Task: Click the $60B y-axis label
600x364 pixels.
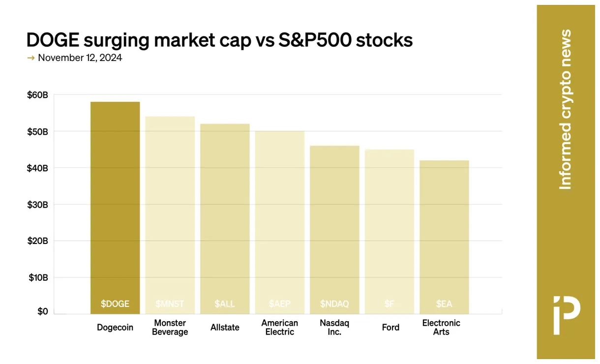Action: pos(37,95)
